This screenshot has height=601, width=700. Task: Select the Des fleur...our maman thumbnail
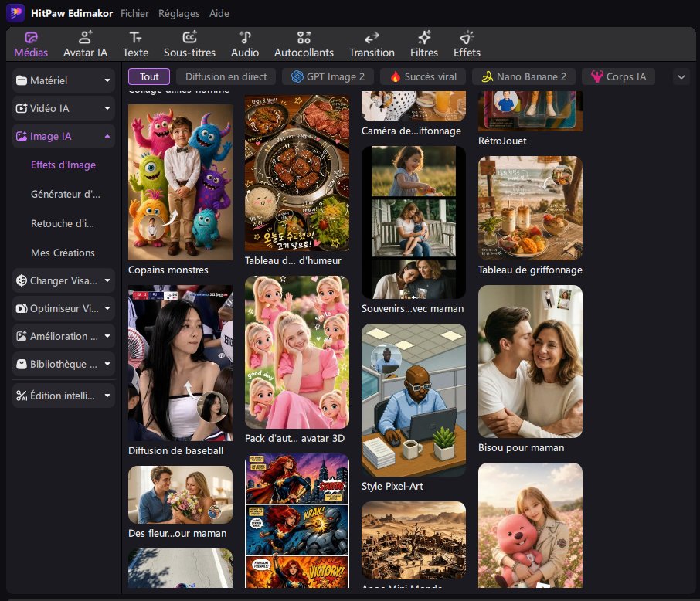[180, 494]
